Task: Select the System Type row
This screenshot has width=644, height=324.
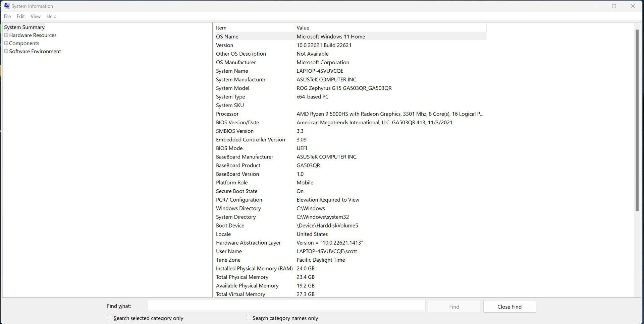Action: (x=350, y=96)
